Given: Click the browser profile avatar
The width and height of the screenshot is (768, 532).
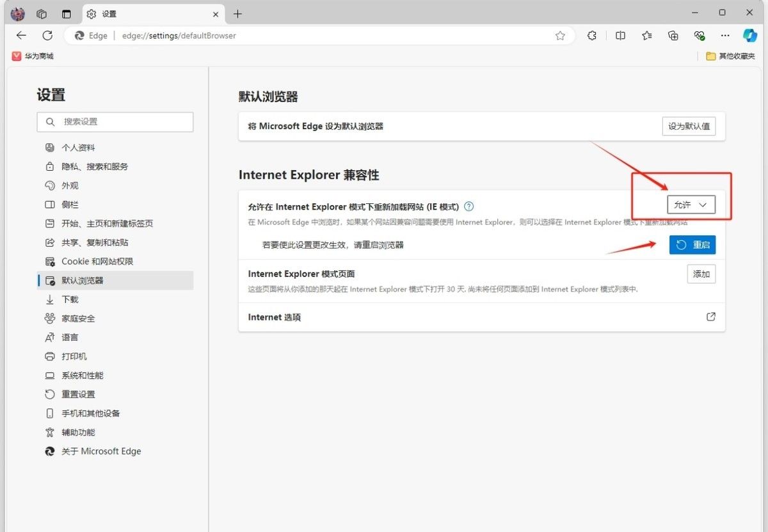Looking at the screenshot, I should point(17,13).
